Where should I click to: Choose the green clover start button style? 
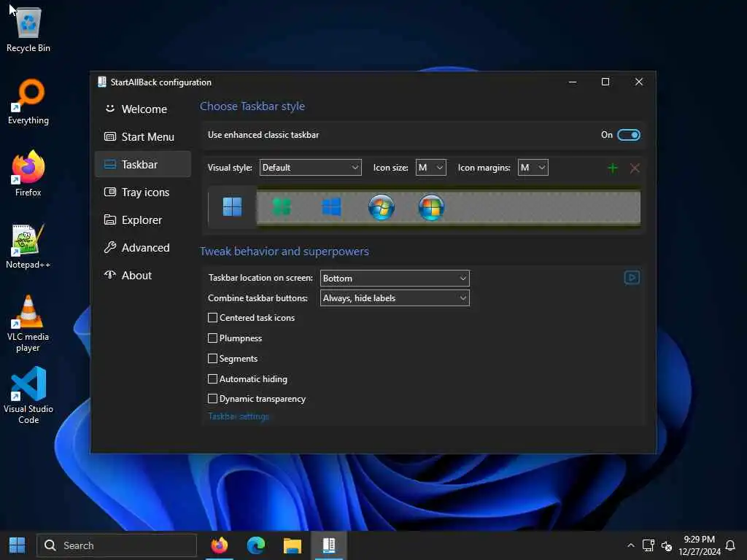(x=282, y=207)
